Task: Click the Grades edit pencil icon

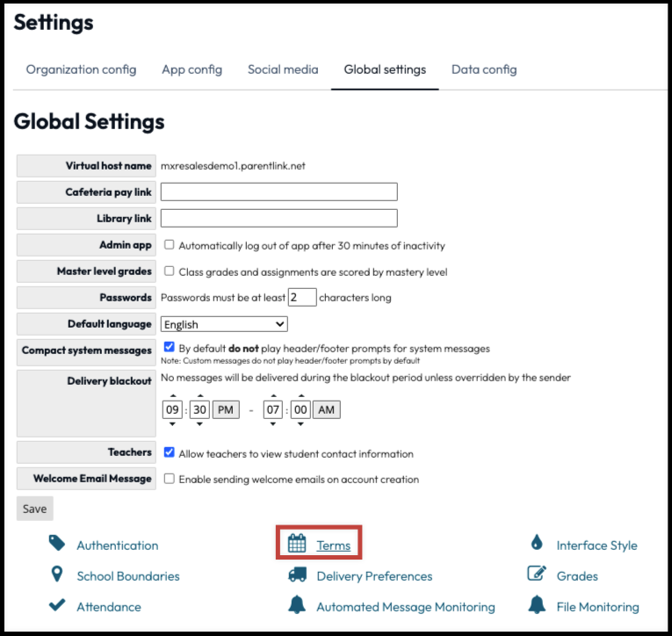Action: (x=537, y=575)
